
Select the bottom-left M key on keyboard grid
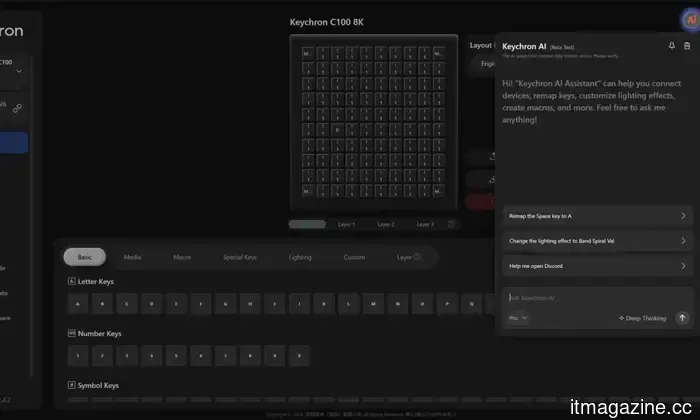pyautogui.click(x=308, y=191)
